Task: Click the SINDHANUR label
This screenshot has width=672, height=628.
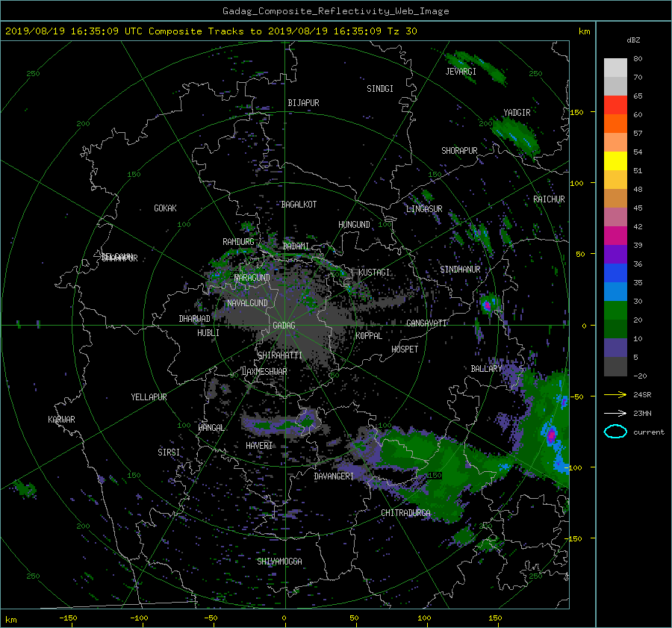Action: click(x=460, y=270)
